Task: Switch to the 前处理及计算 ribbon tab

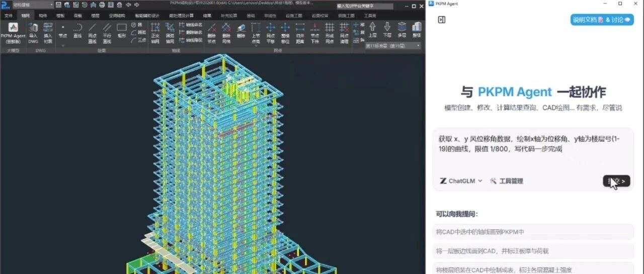Action: pos(181,16)
